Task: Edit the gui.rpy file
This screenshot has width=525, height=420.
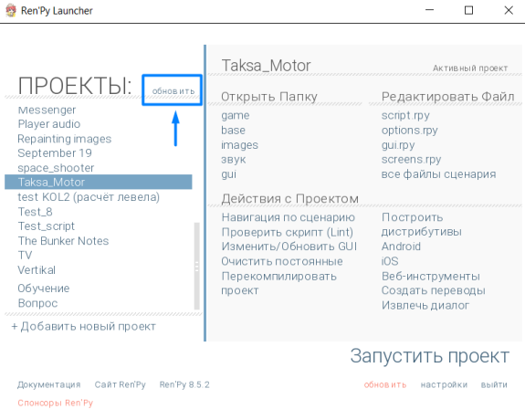Action: pos(398,145)
